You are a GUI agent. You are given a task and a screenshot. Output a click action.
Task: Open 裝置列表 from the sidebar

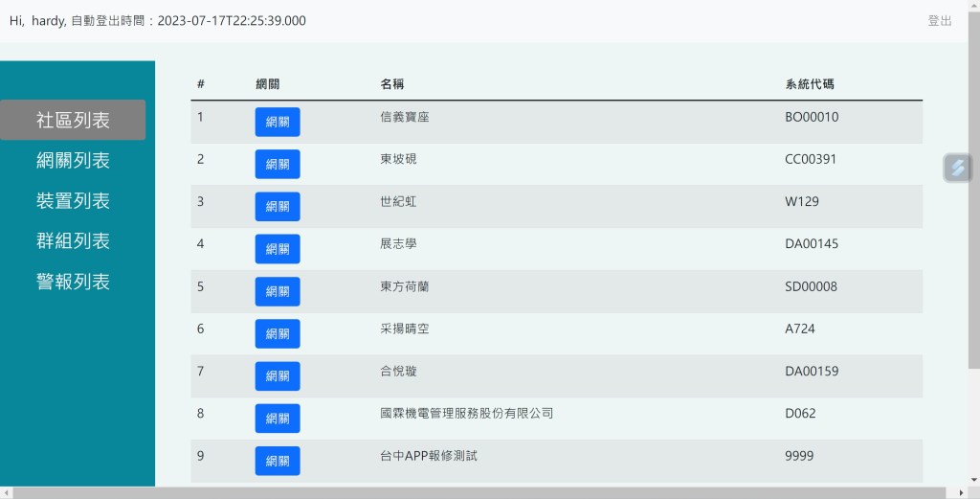73,201
